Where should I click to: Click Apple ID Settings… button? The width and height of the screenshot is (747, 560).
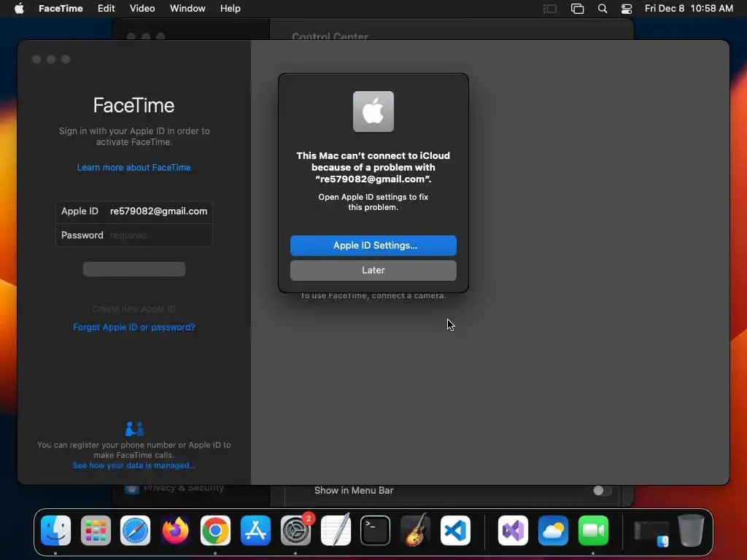pyautogui.click(x=373, y=245)
